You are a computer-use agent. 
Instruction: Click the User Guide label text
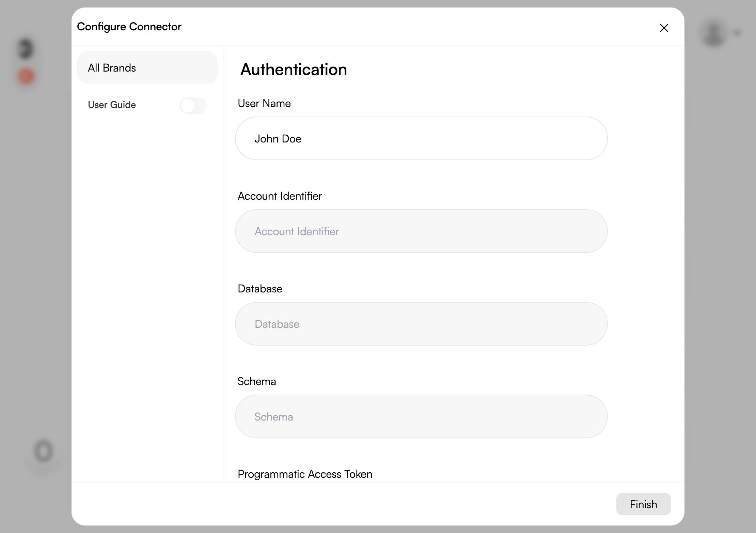click(112, 105)
